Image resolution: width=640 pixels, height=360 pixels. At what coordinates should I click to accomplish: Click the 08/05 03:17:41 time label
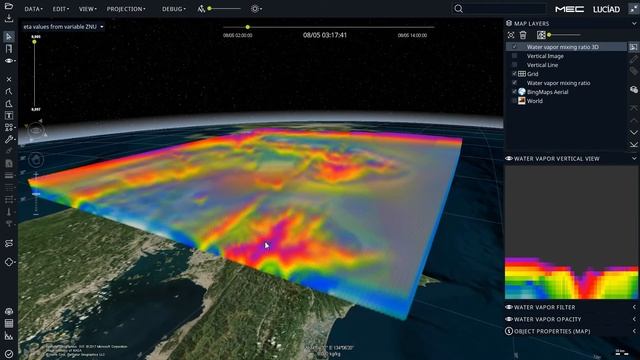[324, 35]
